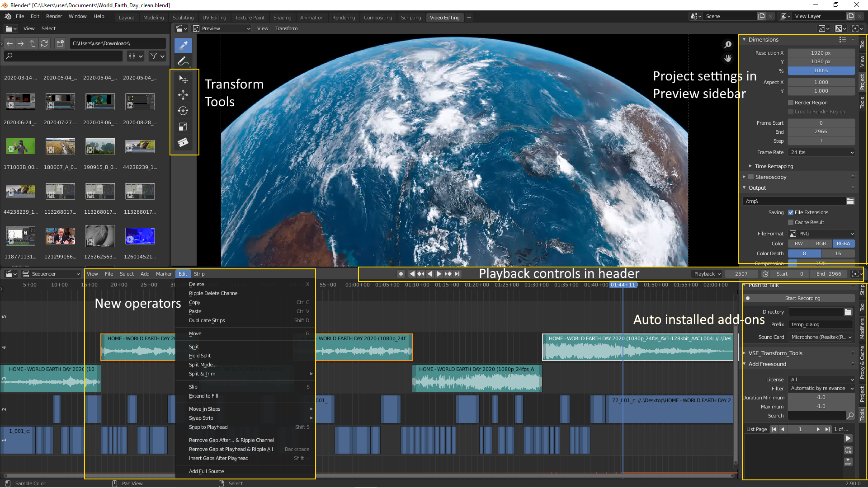Select the Rotate transform tool
Image resolution: width=868 pixels, height=488 pixels.
pyautogui.click(x=183, y=111)
